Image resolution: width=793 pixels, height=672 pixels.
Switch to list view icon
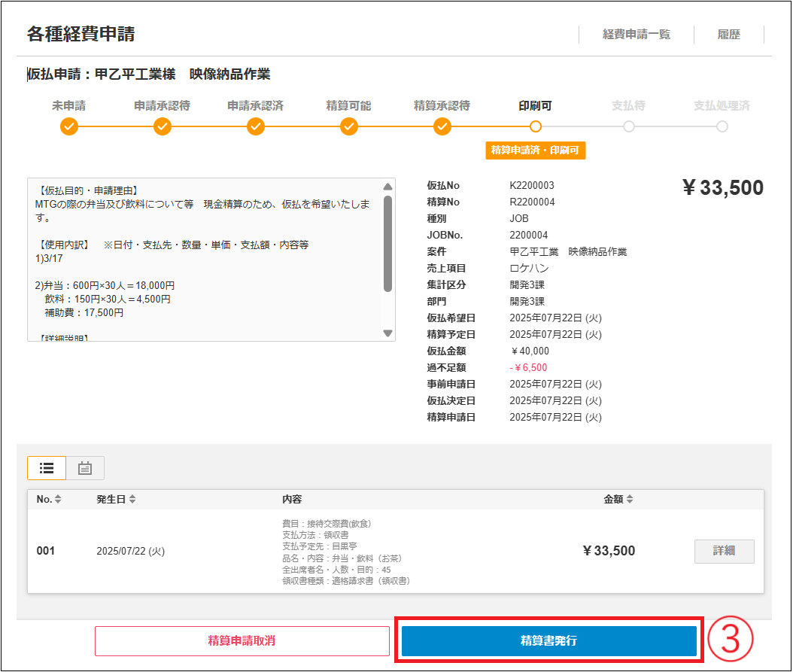click(47, 468)
